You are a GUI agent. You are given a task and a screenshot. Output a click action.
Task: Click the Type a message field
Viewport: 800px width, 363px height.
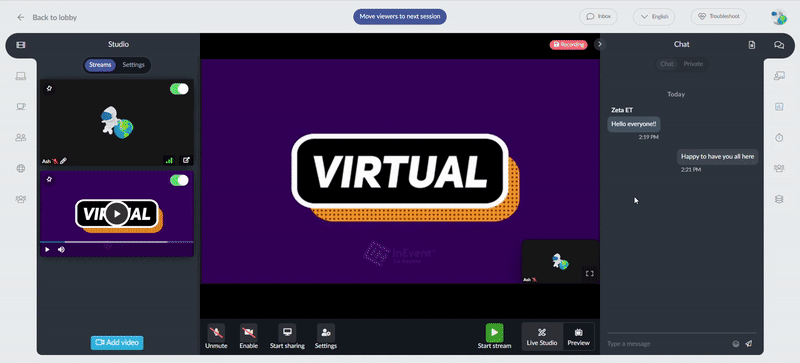pos(667,344)
